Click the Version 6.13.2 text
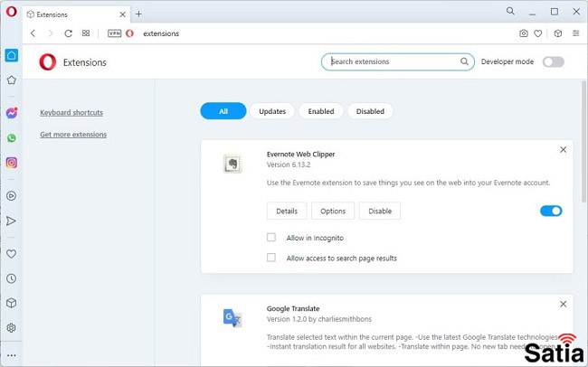This screenshot has width=588, height=367. (x=289, y=165)
